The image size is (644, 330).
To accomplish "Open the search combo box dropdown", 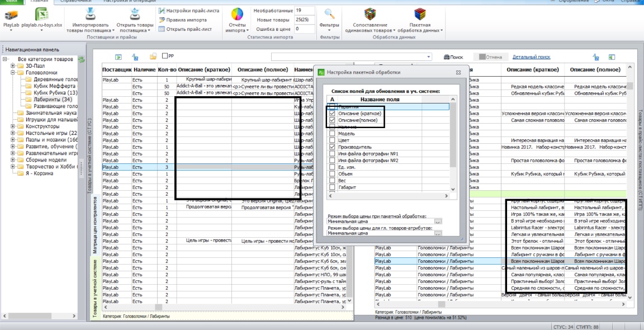I will [429, 57].
